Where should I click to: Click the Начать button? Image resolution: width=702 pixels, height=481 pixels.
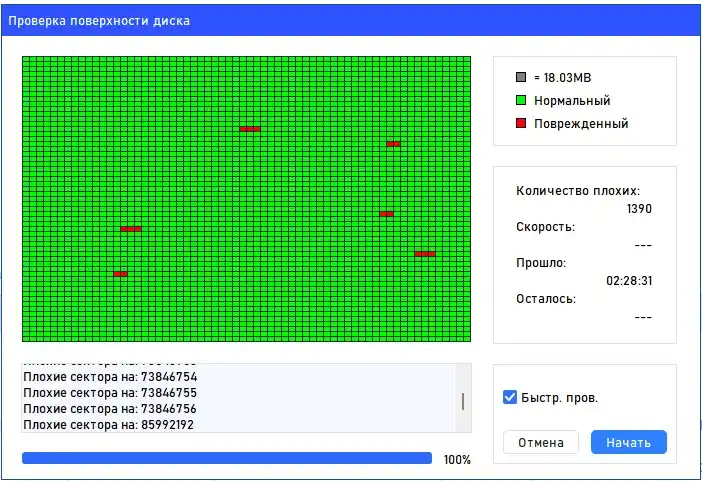pyautogui.click(x=629, y=442)
